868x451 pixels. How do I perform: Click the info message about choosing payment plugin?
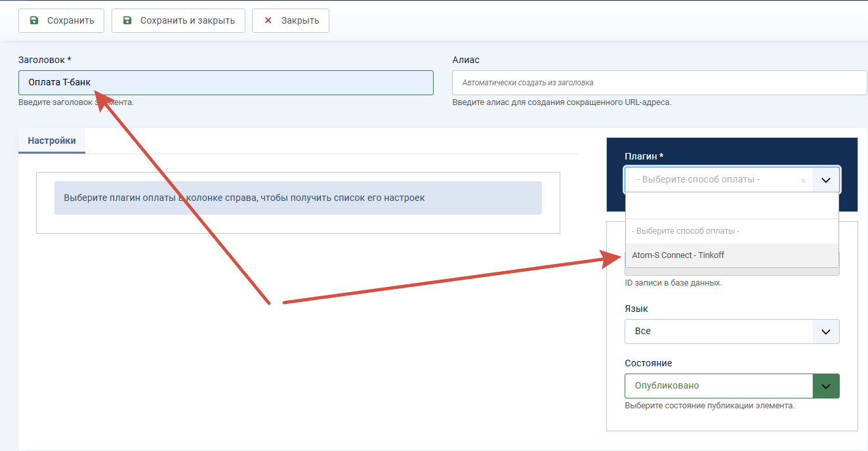point(298,198)
